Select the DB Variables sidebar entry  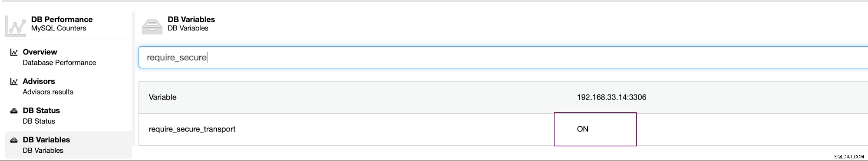click(x=69, y=145)
